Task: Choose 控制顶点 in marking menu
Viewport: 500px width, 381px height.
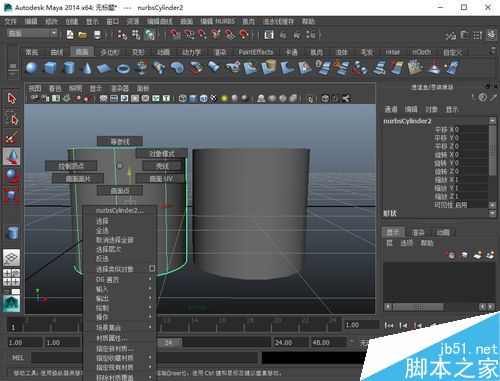Action: click(71, 166)
